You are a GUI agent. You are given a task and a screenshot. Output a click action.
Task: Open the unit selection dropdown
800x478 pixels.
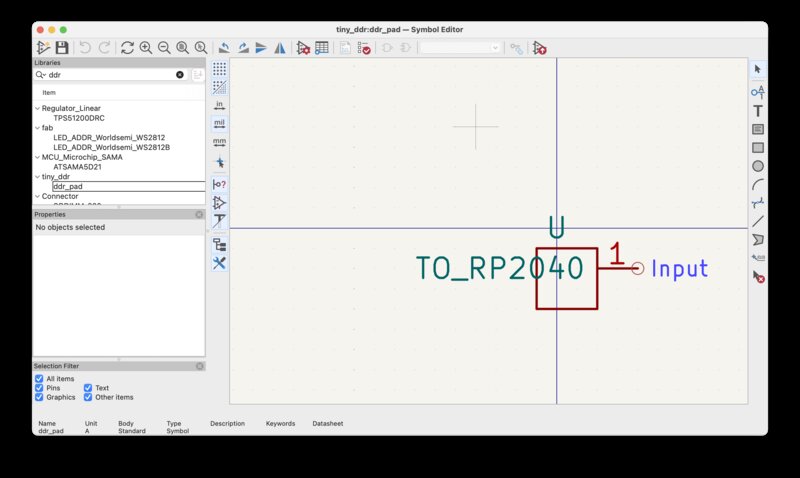pos(460,47)
